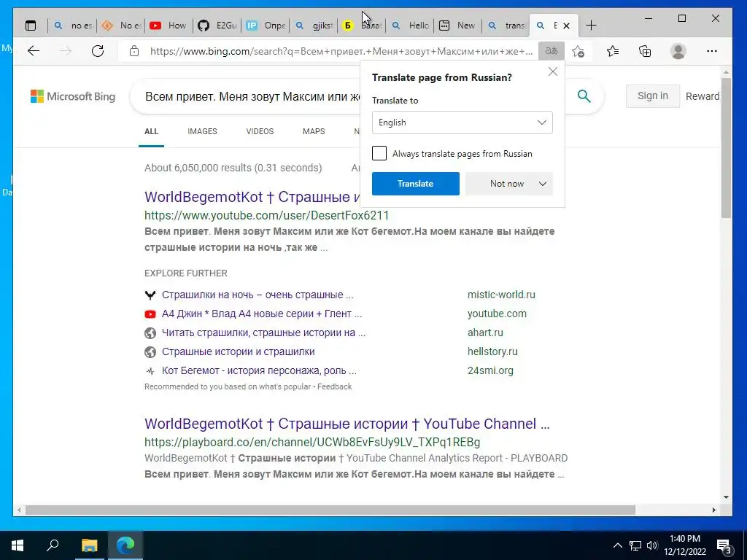Click the Bing search input field
The image size is (747, 560).
tap(252, 97)
